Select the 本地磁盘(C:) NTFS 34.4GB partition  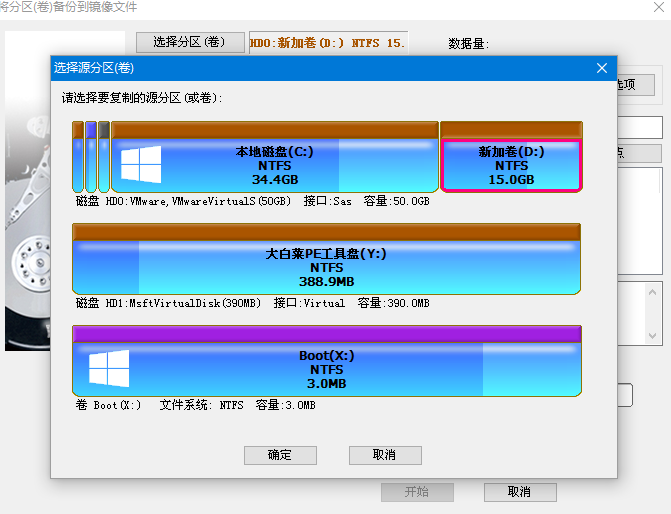pos(275,157)
